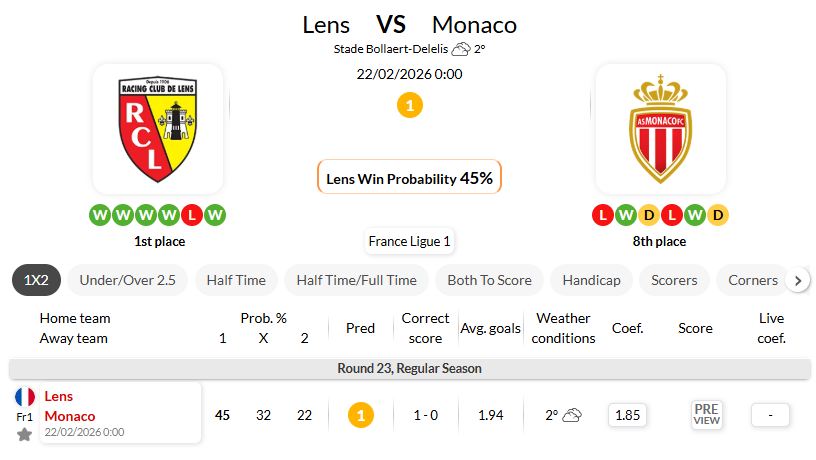
Task: Open the Lens team link in the table
Action: coord(59,396)
